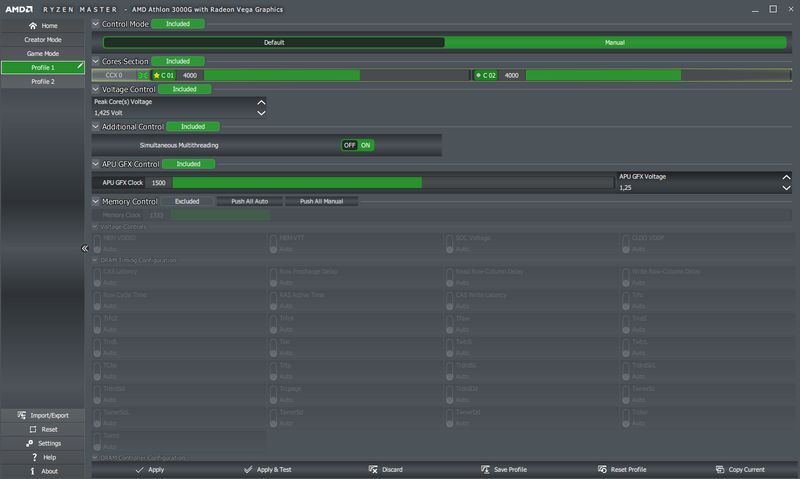Image resolution: width=800 pixels, height=479 pixels.
Task: Switch to Game Mode
Action: 43,53
